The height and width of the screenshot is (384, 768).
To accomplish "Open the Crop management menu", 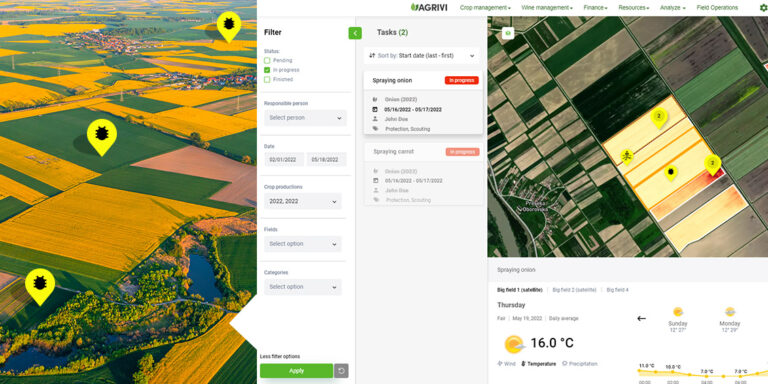I will point(485,8).
